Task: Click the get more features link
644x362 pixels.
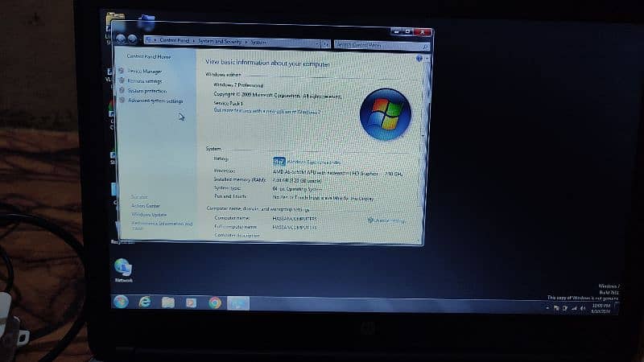Action: pyautogui.click(x=267, y=111)
